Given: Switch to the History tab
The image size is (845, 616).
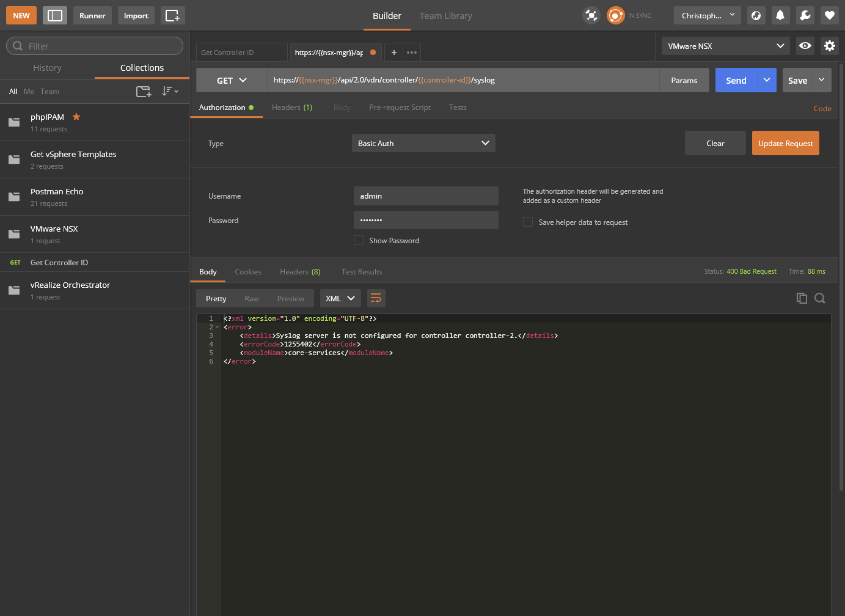Looking at the screenshot, I should pyautogui.click(x=47, y=68).
